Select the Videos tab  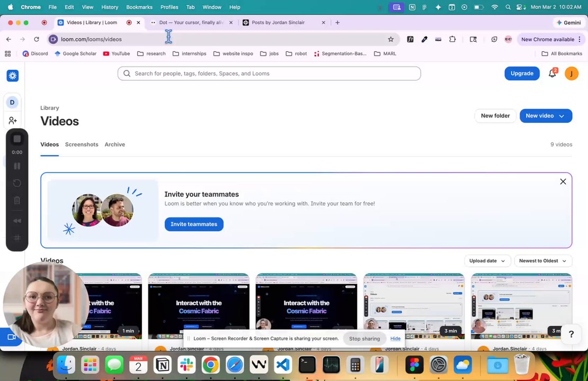(x=49, y=144)
